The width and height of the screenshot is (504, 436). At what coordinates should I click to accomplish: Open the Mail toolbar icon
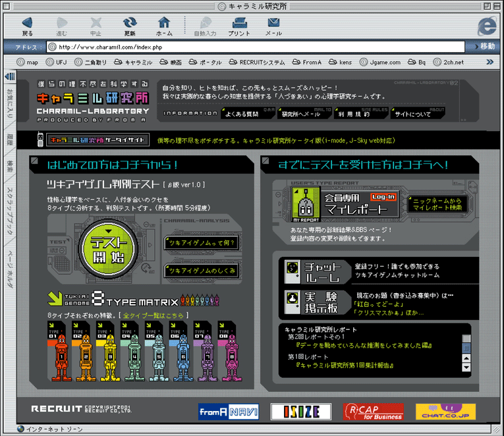coord(273,24)
